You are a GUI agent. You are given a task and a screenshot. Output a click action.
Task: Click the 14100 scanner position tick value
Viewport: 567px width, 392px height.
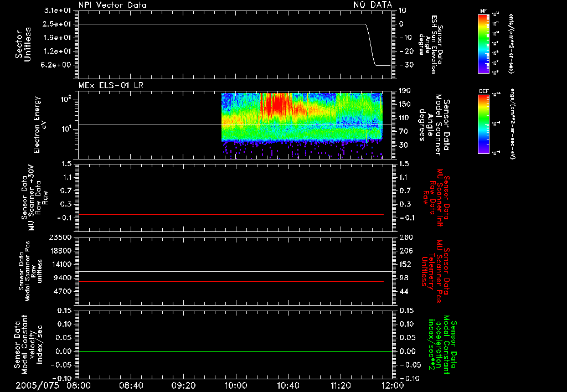[x=60, y=264]
